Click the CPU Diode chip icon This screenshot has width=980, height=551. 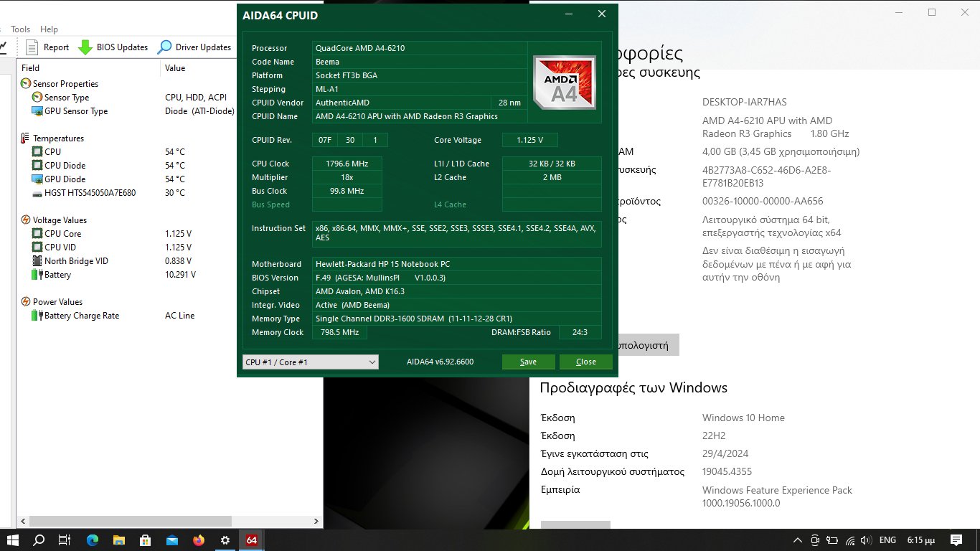point(37,166)
